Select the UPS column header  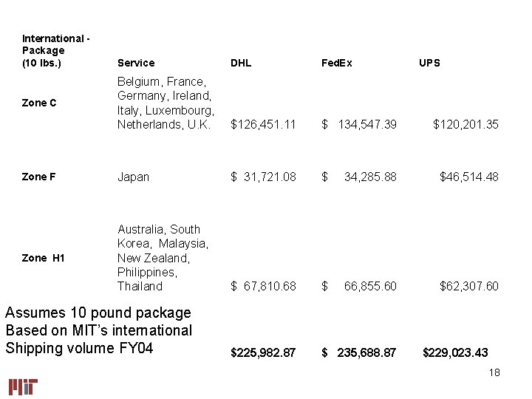(429, 63)
